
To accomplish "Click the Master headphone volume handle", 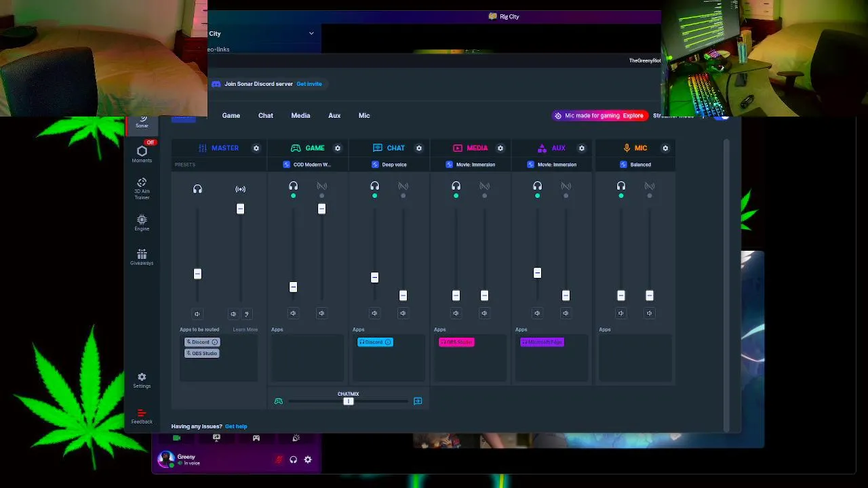I will [x=197, y=274].
